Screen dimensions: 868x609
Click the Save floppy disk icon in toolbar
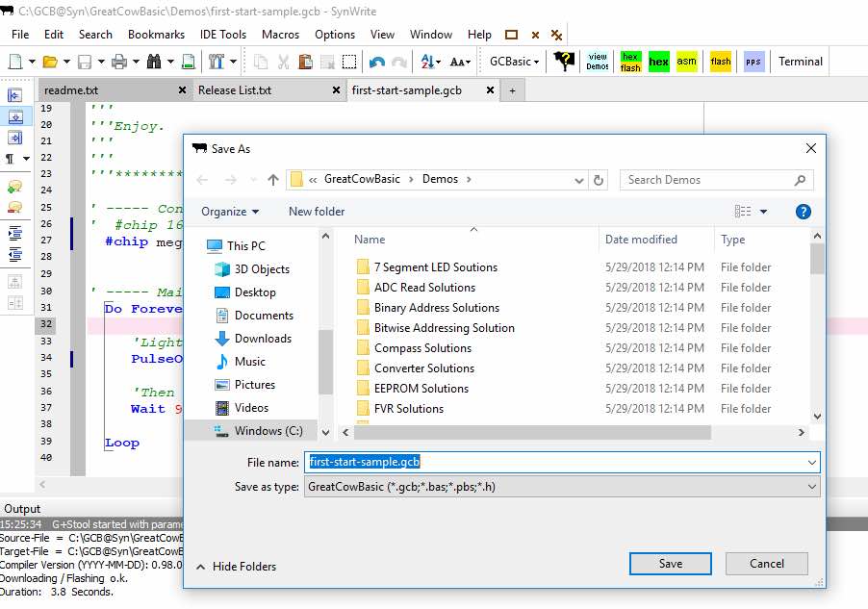85,62
